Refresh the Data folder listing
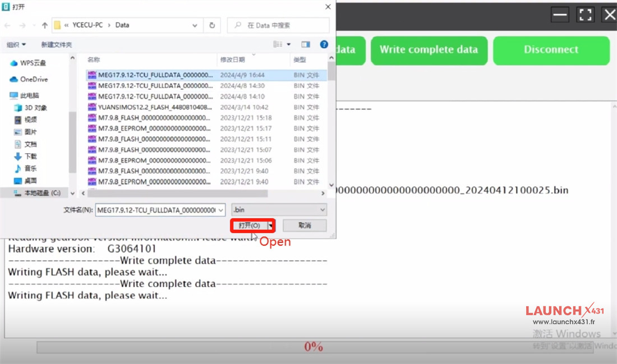The width and height of the screenshot is (617, 364). click(212, 25)
